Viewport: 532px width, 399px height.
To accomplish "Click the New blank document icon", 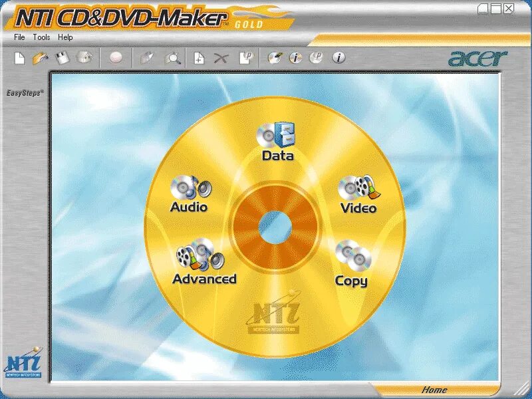I will click(20, 58).
